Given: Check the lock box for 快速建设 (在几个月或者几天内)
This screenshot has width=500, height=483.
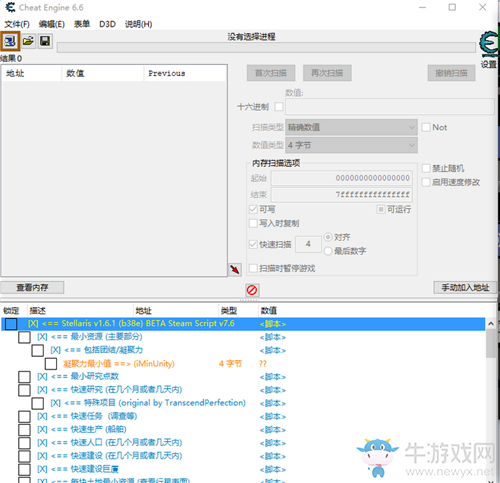Looking at the screenshot, I should pyautogui.click(x=24, y=456).
